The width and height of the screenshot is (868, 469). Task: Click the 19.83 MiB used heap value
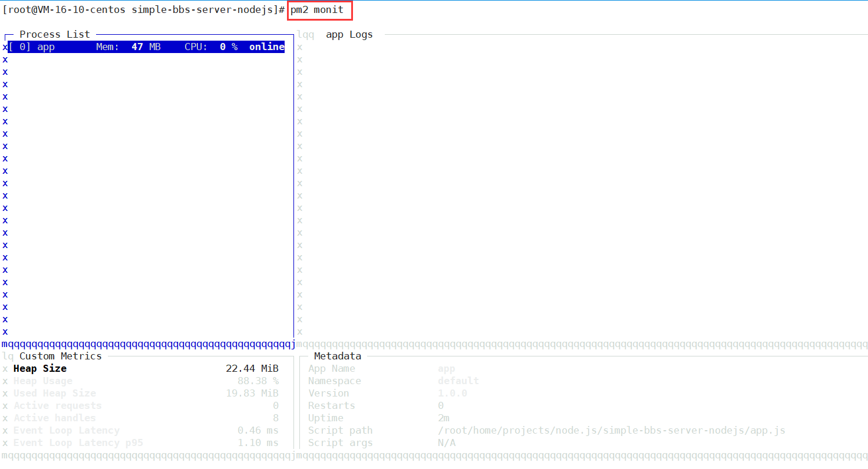(252, 393)
